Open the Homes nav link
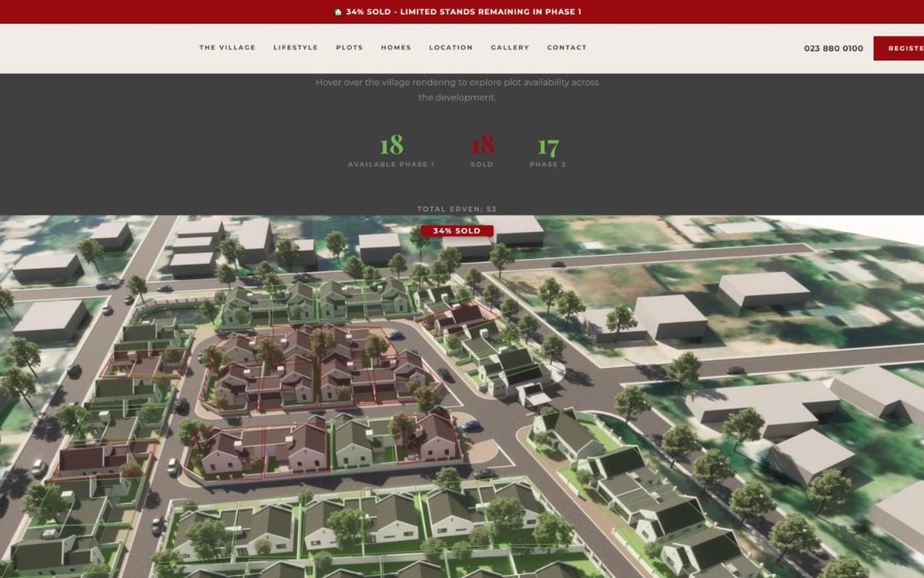 [x=396, y=48]
